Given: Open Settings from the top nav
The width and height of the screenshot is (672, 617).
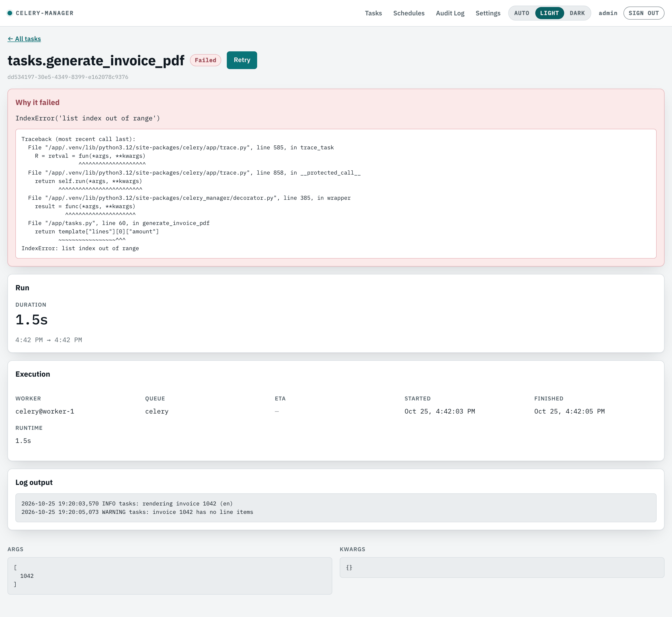Looking at the screenshot, I should tap(488, 13).
